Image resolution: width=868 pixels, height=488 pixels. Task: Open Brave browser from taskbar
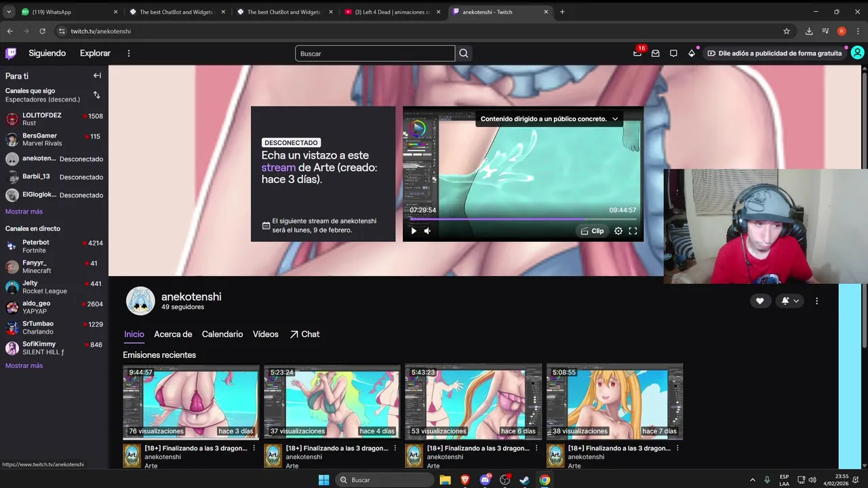point(465,480)
